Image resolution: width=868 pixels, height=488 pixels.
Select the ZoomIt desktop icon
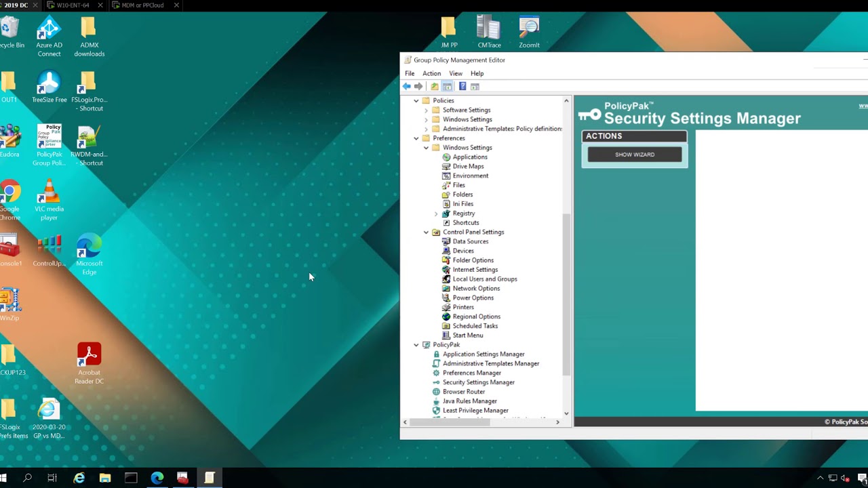(x=529, y=32)
